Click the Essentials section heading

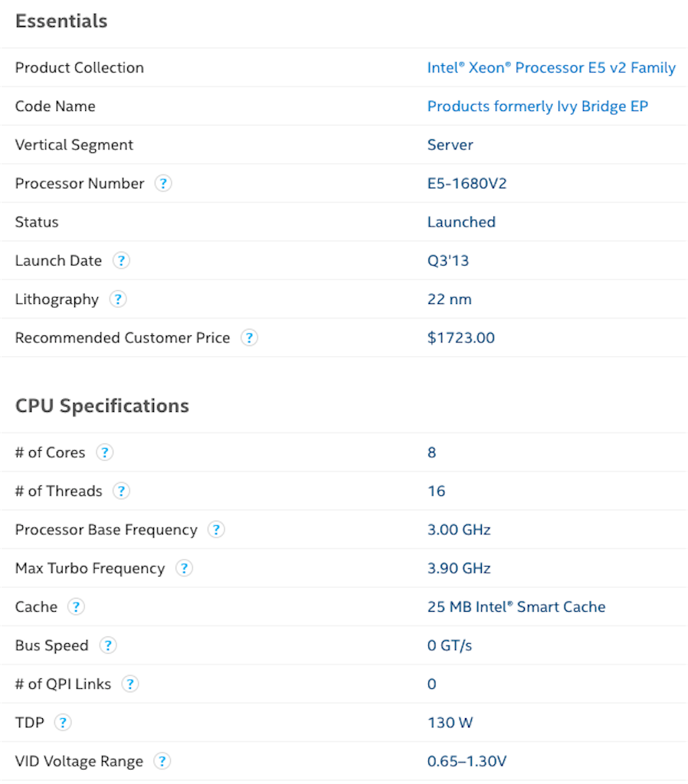pos(61,21)
